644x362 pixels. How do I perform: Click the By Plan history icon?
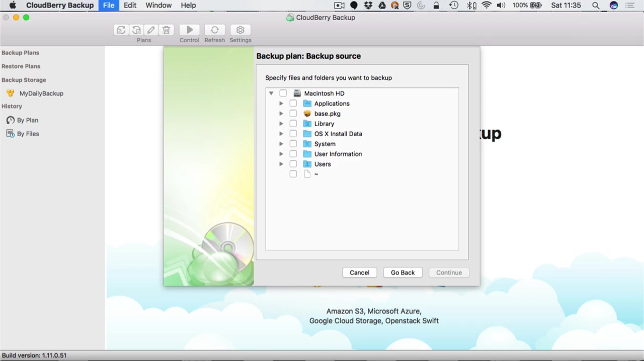pos(10,120)
